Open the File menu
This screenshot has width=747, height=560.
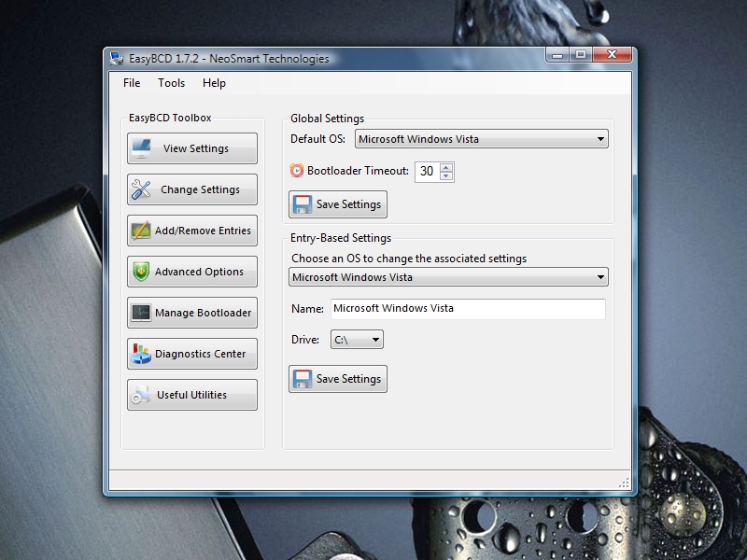click(x=132, y=83)
